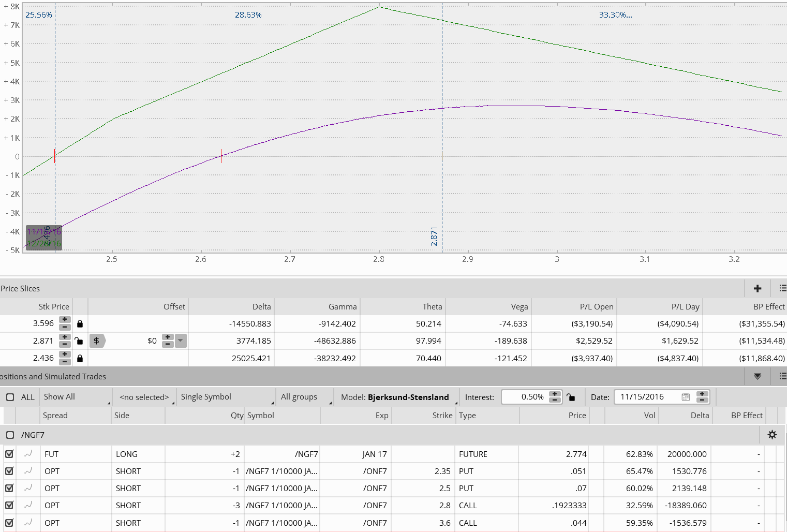
Task: Click the date legend box on the chart
Action: 44,238
